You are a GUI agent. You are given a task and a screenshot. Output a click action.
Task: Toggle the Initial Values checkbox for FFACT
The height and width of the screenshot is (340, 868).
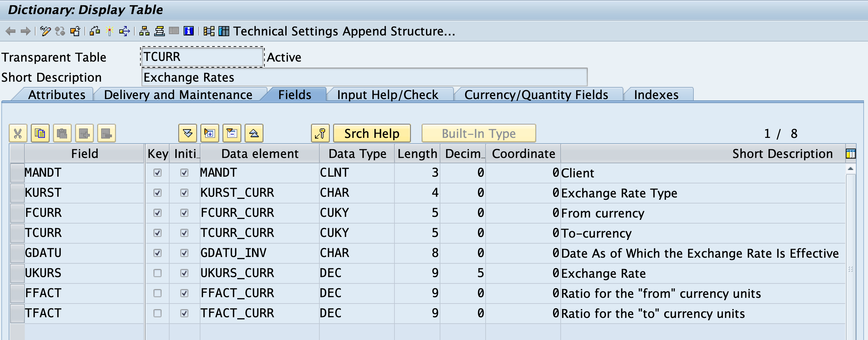184,293
